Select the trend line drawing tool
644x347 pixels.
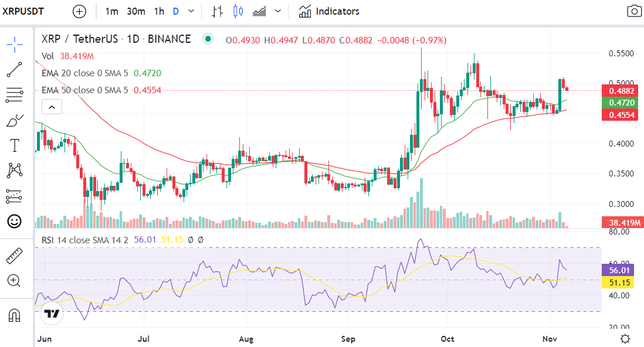[x=15, y=69]
